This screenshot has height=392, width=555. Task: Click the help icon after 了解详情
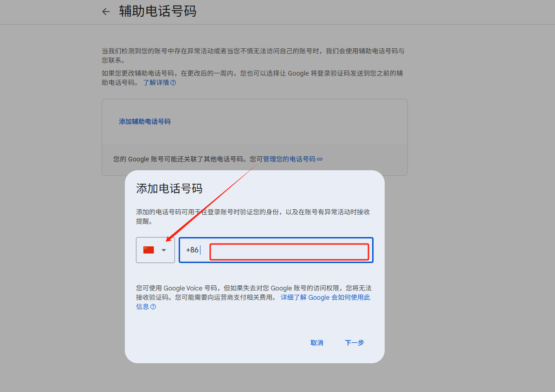[x=173, y=83]
